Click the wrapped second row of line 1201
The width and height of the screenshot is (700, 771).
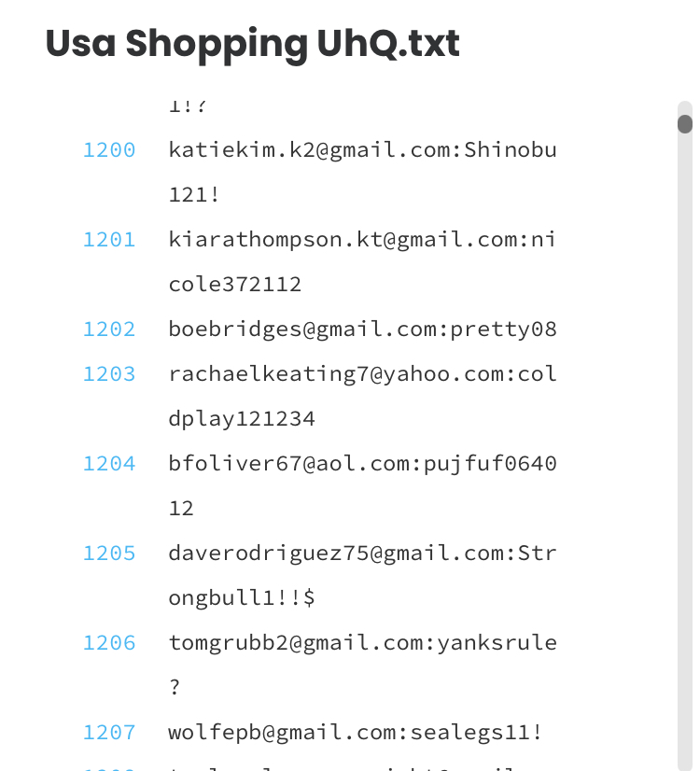(235, 285)
